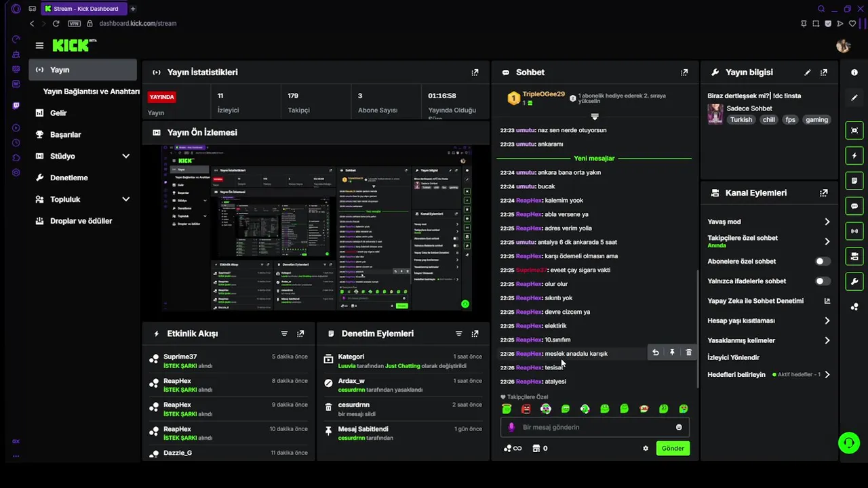Open the emoji picker in message box
The image size is (868, 488).
point(679,427)
